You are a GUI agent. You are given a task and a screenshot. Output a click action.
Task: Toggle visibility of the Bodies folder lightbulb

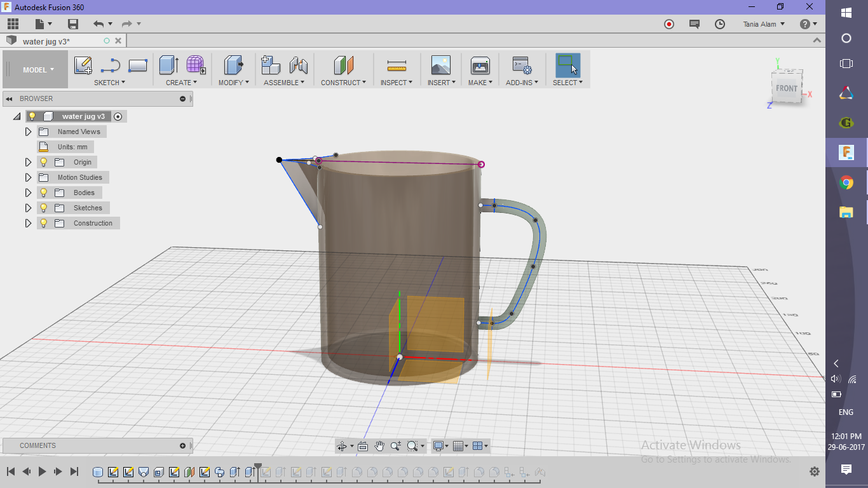click(43, 192)
